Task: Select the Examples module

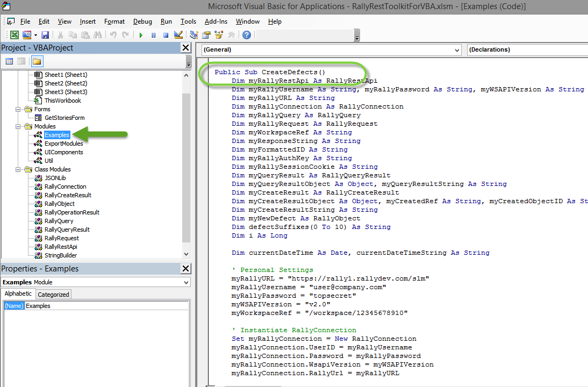Action: (56, 135)
